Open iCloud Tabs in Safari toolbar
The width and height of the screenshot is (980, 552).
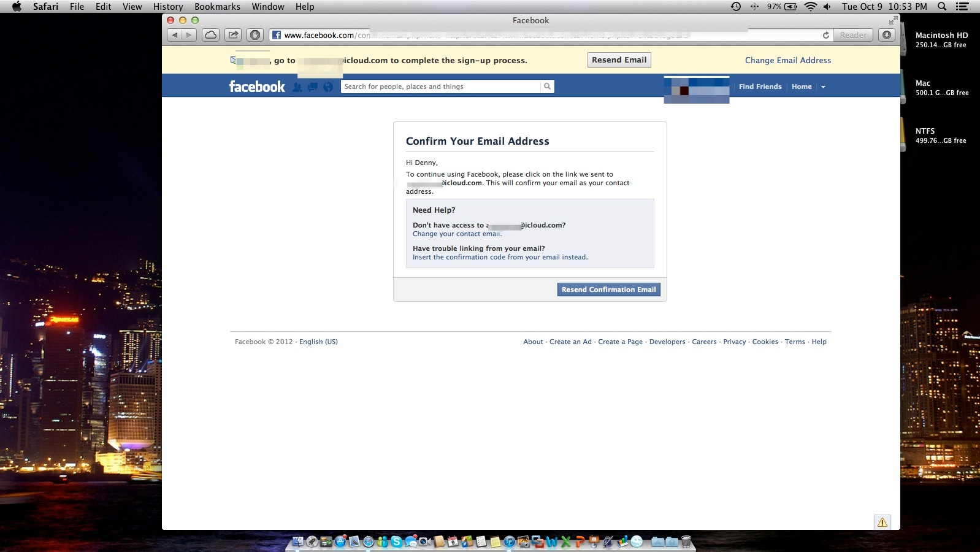[210, 35]
